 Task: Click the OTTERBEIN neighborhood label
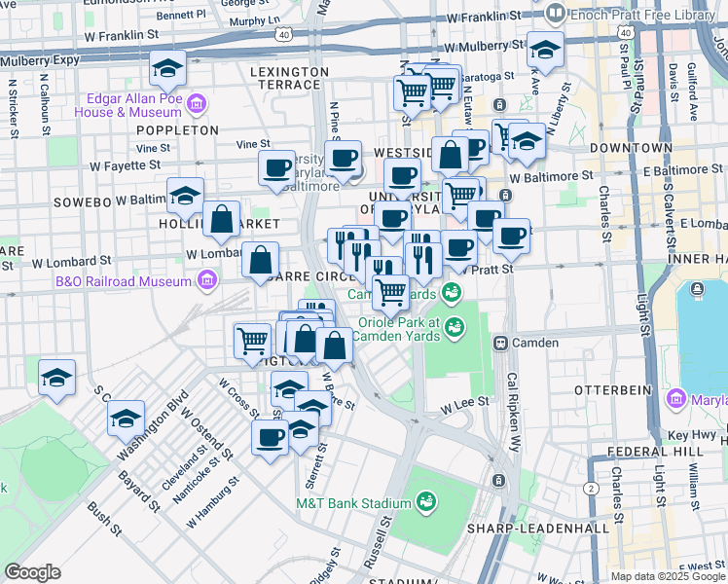pyautogui.click(x=613, y=390)
